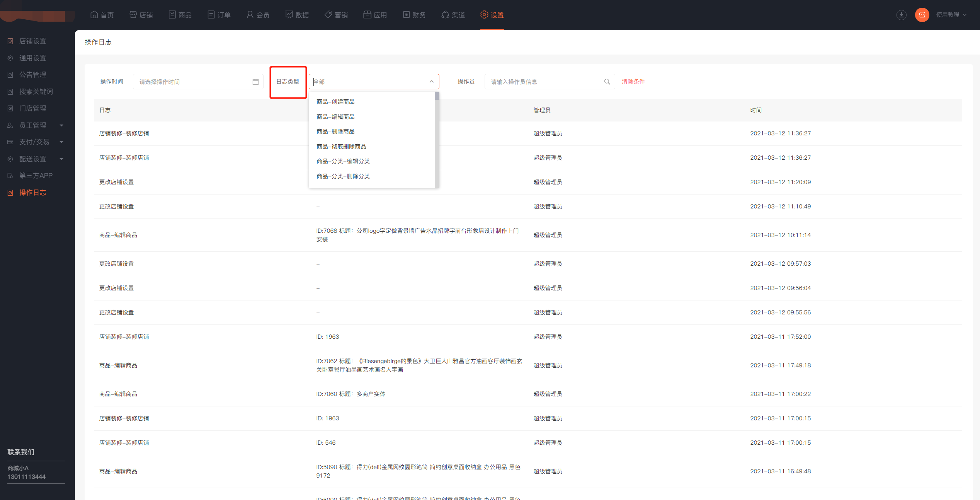
Task: Open the 财务 finance icon menu
Action: click(x=406, y=15)
